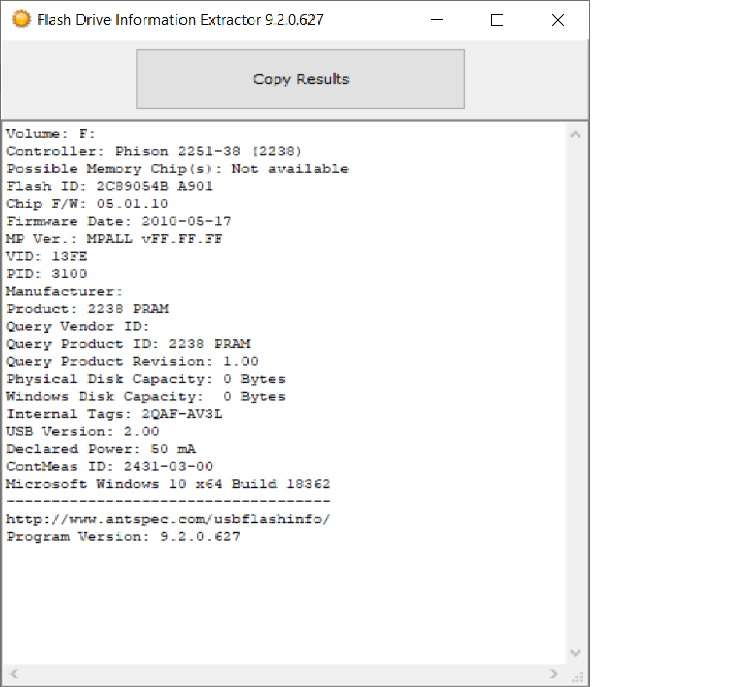Click the 'Possible Memory Chip(s): Not available' line
This screenshot has width=754, height=687.
click(x=177, y=169)
